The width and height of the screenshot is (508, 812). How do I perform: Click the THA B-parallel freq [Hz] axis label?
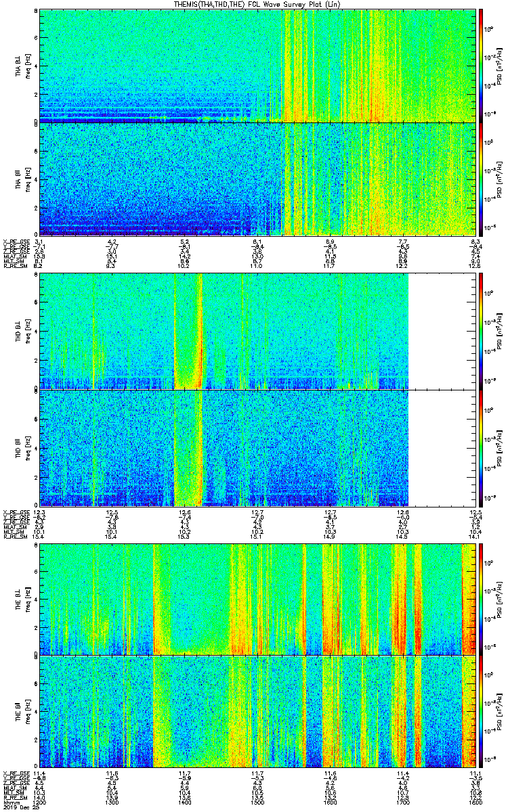click(27, 179)
